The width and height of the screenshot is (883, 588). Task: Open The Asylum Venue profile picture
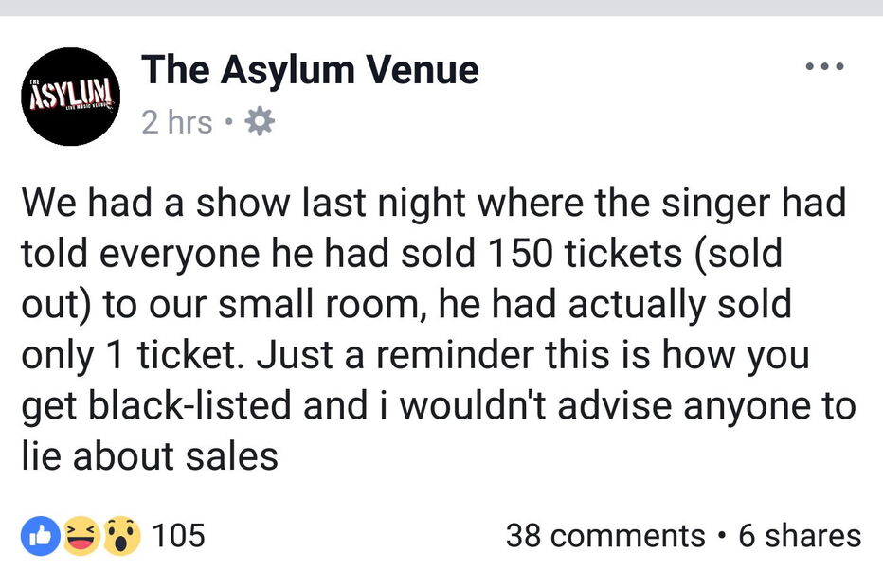tap(69, 96)
